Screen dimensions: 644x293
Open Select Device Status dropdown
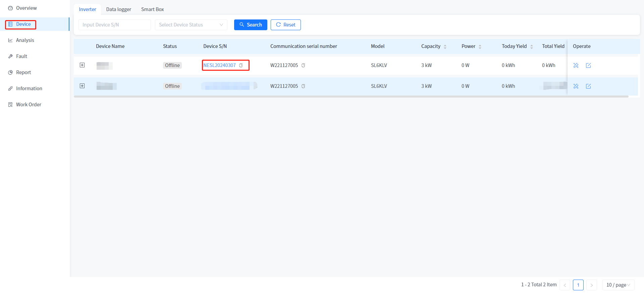(x=191, y=25)
